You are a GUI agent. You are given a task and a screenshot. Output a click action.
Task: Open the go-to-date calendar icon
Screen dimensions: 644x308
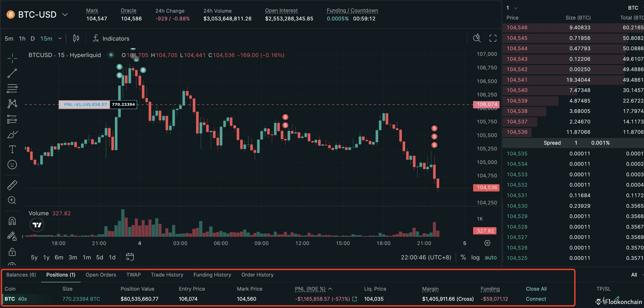130,257
